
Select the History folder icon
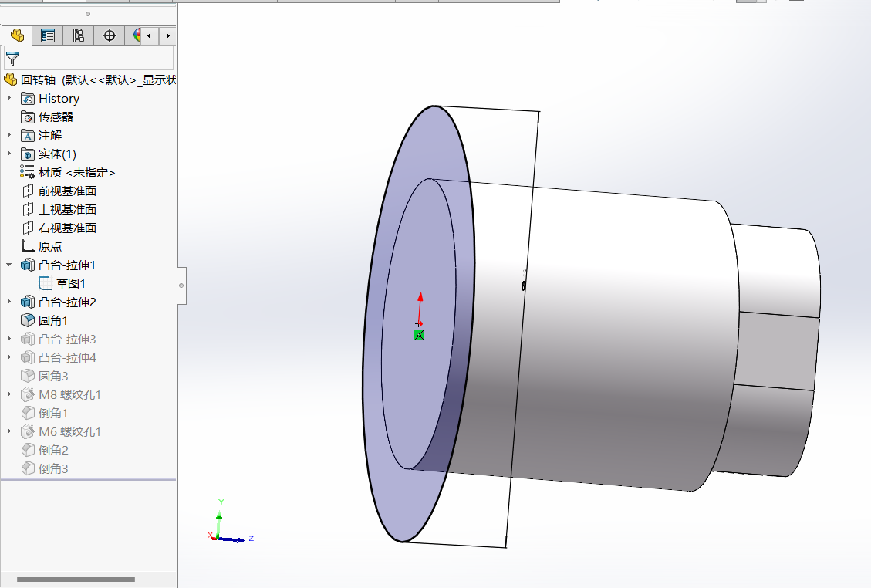[x=27, y=99]
